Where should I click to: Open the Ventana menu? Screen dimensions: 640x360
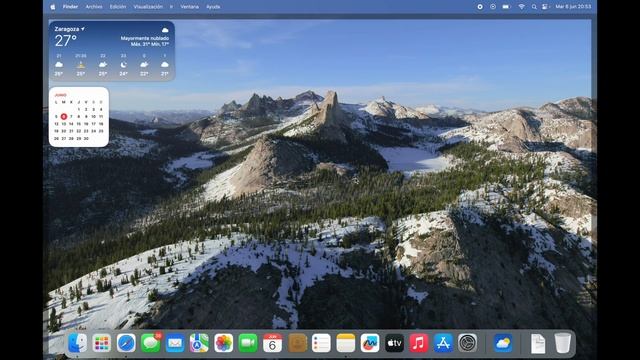[190, 7]
